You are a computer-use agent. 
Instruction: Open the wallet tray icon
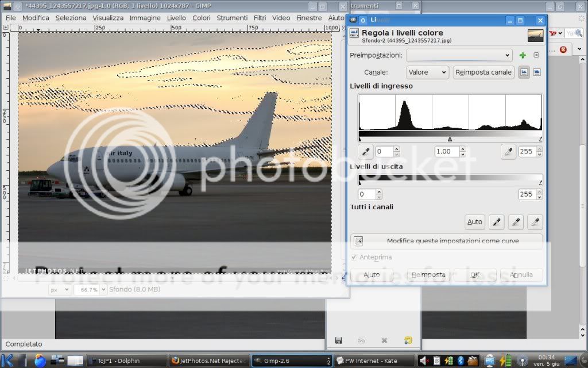click(473, 361)
